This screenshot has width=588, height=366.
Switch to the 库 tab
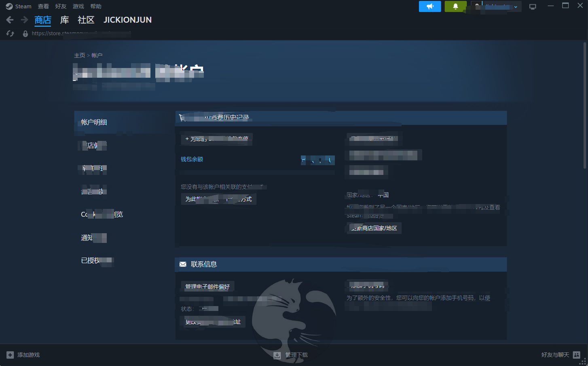coord(64,20)
